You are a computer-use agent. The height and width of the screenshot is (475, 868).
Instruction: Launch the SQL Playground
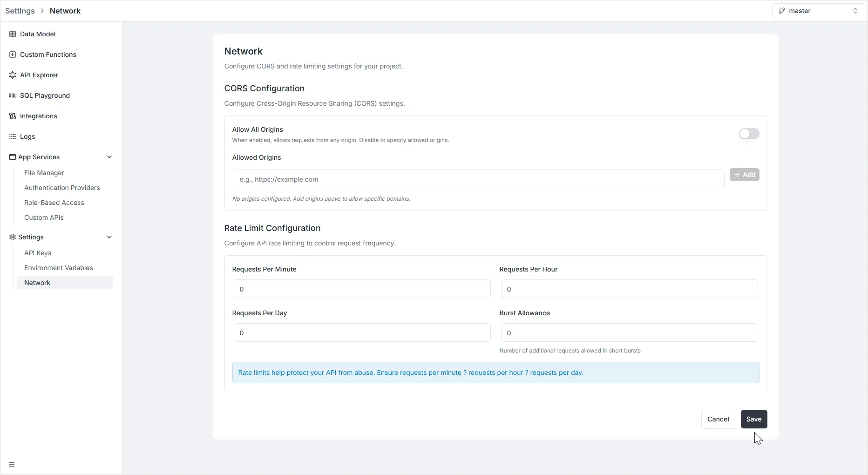[44, 95]
